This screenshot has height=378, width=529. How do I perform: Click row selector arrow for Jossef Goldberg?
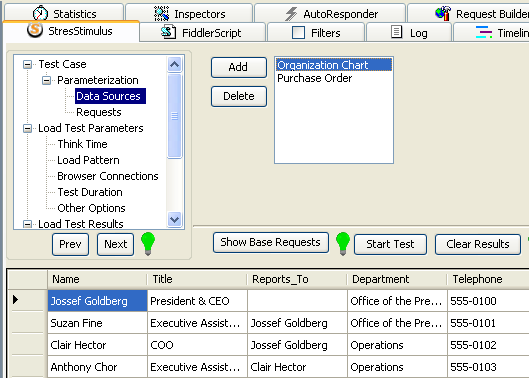15,299
